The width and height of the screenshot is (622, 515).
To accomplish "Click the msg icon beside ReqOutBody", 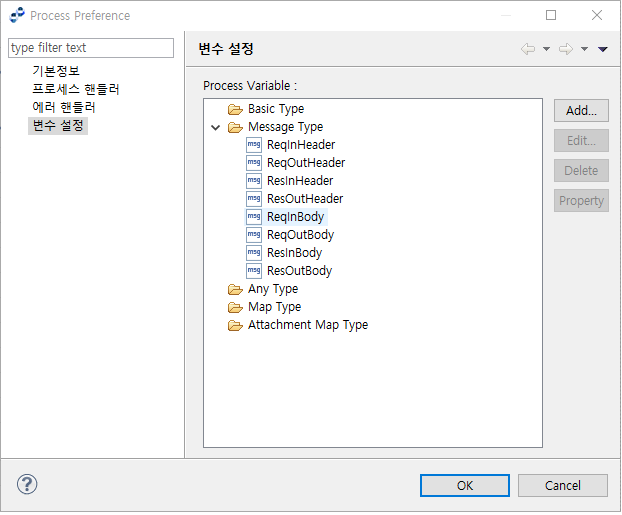I will 254,235.
